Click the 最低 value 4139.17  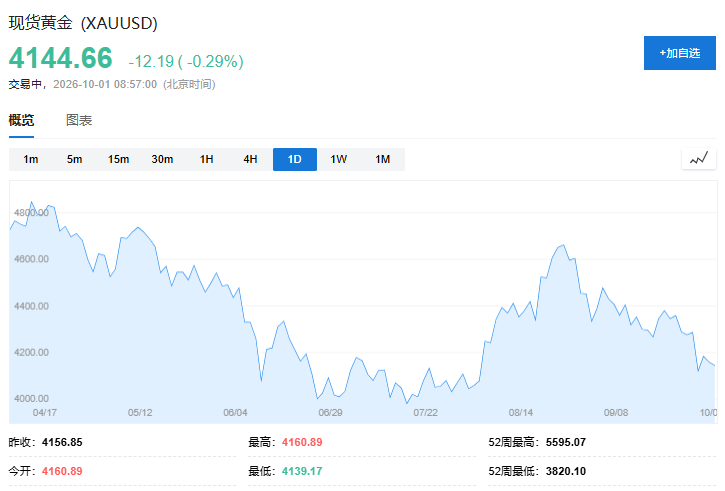click(302, 471)
